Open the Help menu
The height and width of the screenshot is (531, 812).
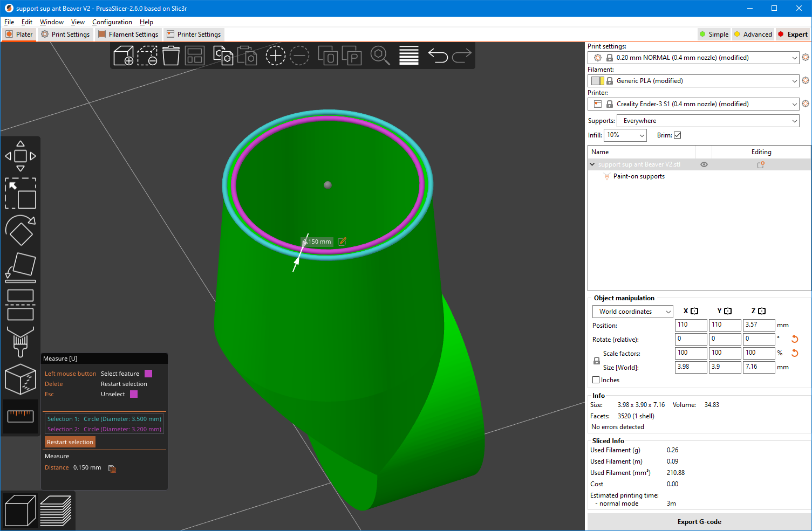(146, 22)
